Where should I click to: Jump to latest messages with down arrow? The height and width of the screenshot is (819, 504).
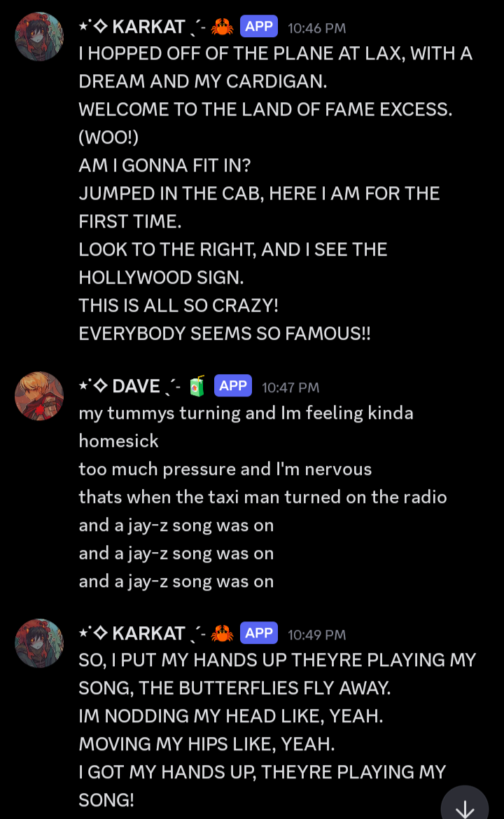[x=464, y=804]
